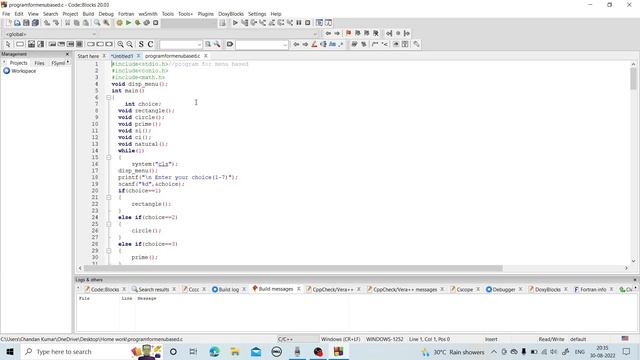Screen dimensions: 640x360
Task: Click the Save file toolbar icon
Action: [x=26, y=23]
